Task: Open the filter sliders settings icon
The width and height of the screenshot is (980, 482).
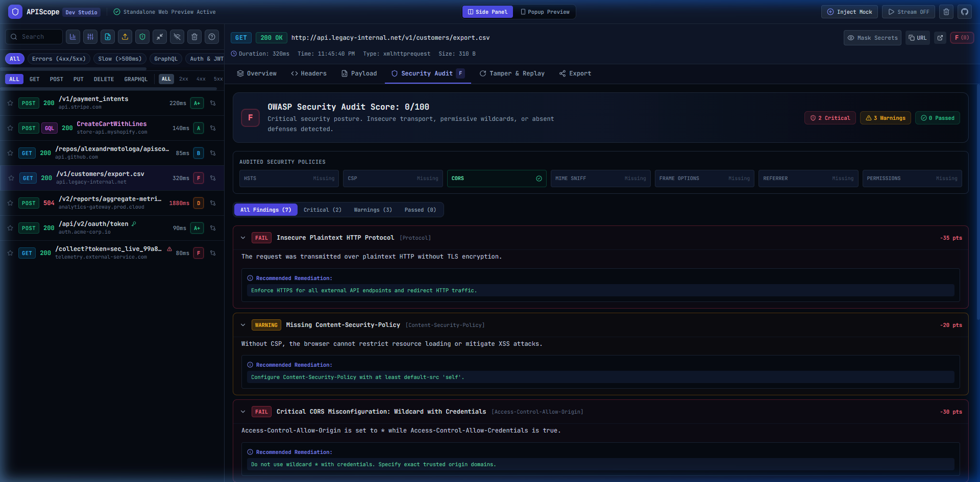Action: pyautogui.click(x=90, y=37)
